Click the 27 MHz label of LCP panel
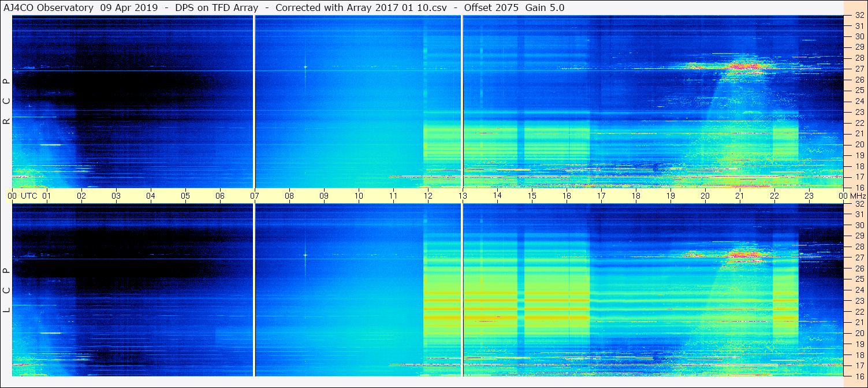The width and height of the screenshot is (868, 388). [859, 258]
